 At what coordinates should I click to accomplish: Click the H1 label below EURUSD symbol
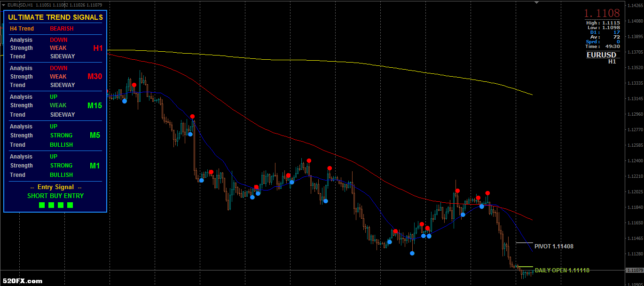(612, 61)
